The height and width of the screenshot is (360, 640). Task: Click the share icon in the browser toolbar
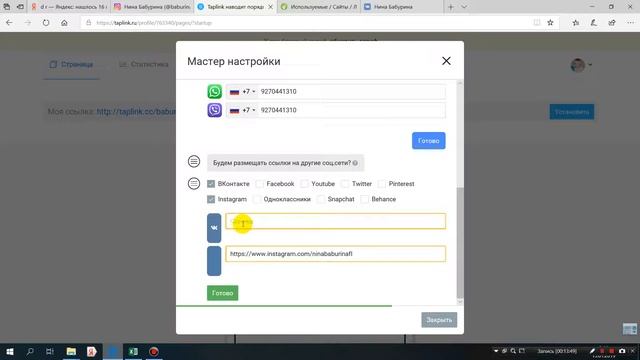[x=612, y=23]
